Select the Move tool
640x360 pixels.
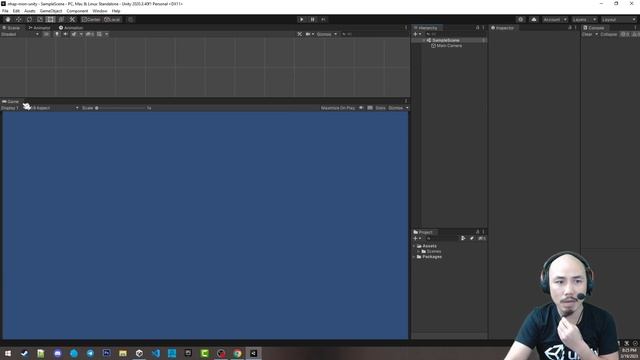coord(18,20)
